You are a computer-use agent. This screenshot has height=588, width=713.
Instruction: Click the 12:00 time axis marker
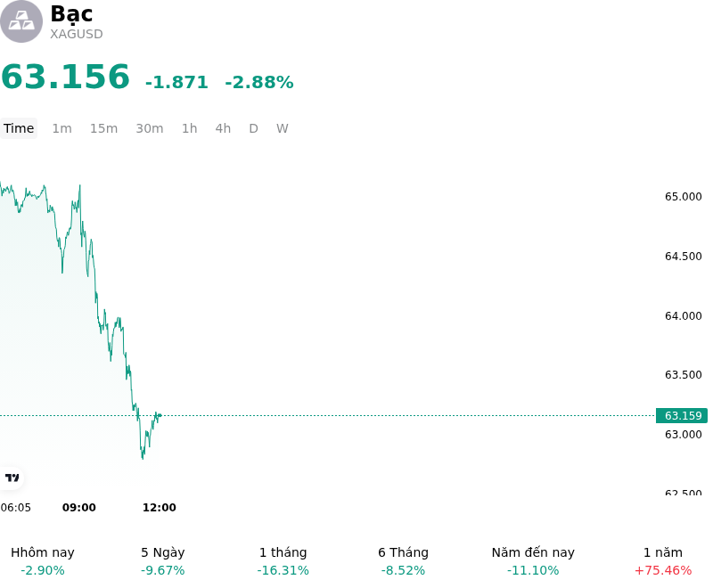pos(160,508)
